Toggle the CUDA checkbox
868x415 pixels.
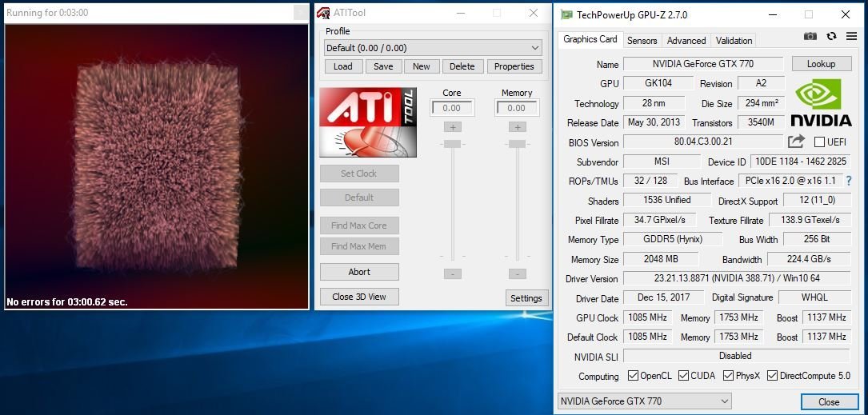(x=684, y=376)
